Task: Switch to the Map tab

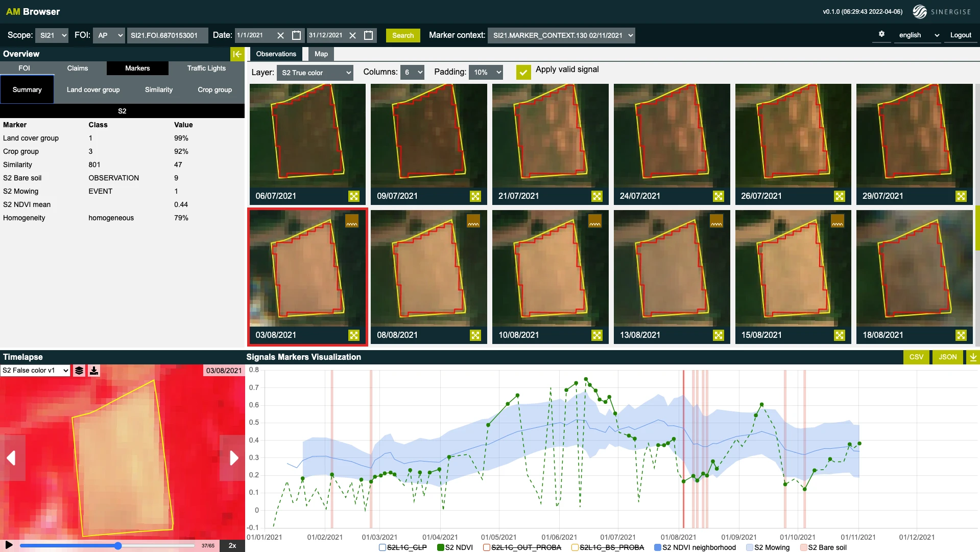Action: click(x=321, y=54)
